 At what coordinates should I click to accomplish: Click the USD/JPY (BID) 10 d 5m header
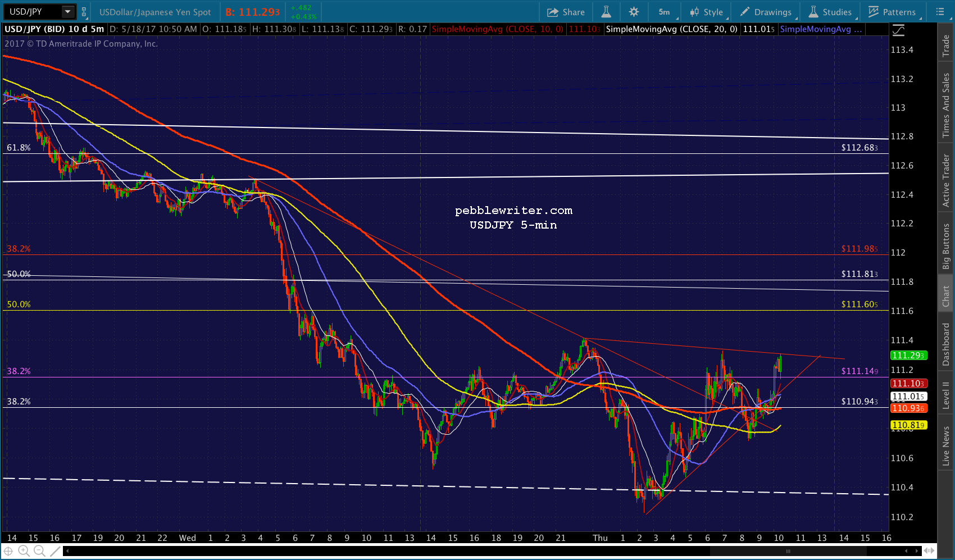point(54,29)
